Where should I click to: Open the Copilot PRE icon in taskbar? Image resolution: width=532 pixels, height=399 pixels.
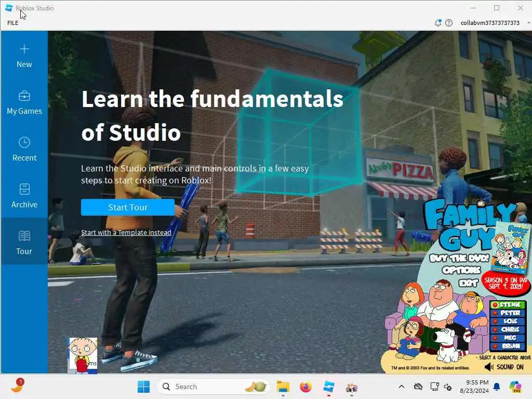point(515,387)
